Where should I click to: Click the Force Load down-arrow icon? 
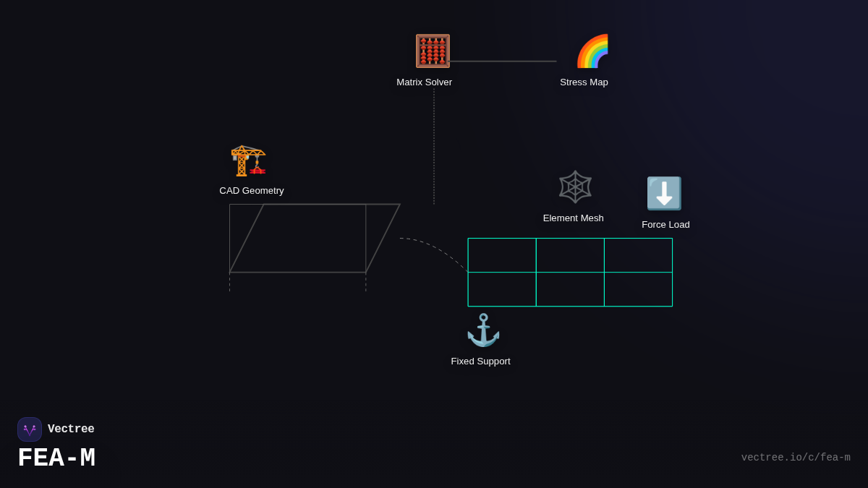664,194
